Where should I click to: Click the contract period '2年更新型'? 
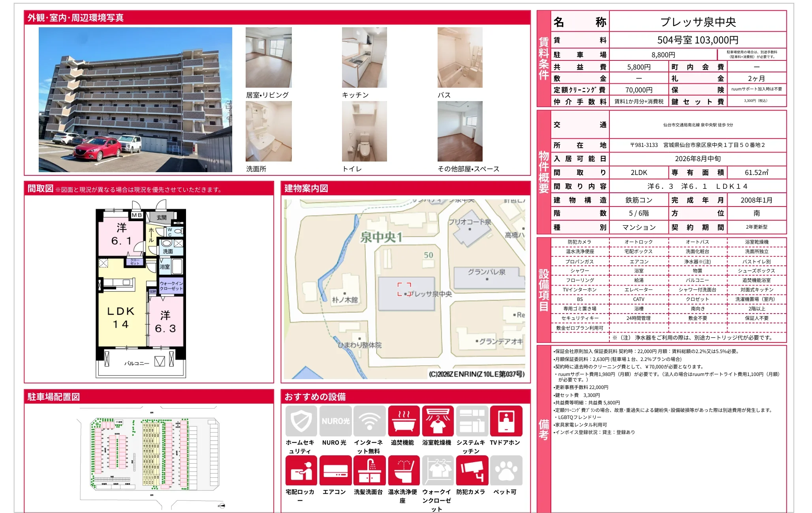point(757,227)
